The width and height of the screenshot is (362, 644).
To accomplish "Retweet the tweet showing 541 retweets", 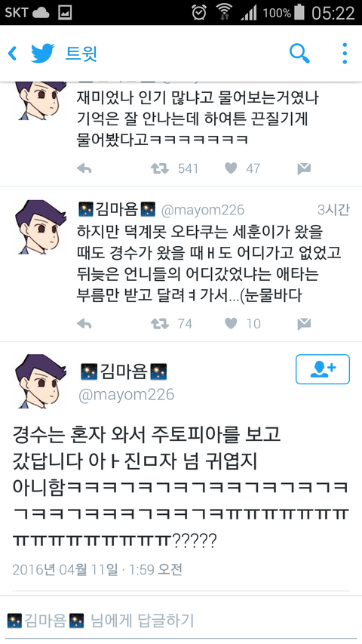I will 160,168.
